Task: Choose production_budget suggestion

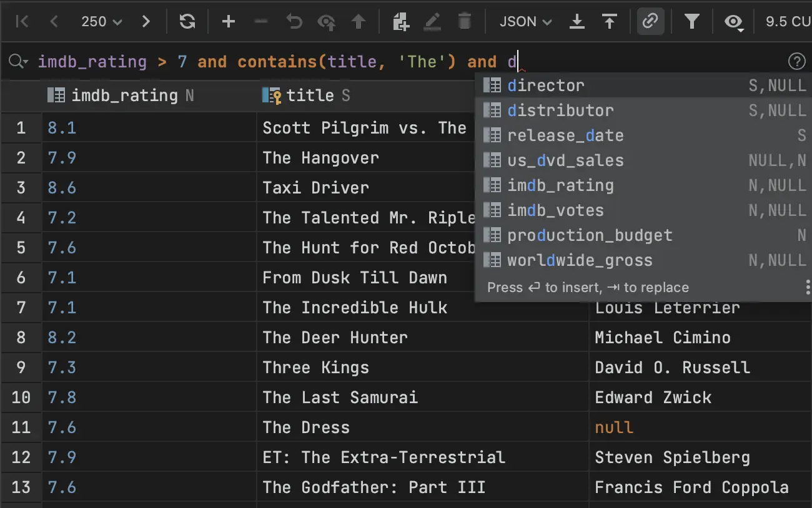Action: coord(643,235)
